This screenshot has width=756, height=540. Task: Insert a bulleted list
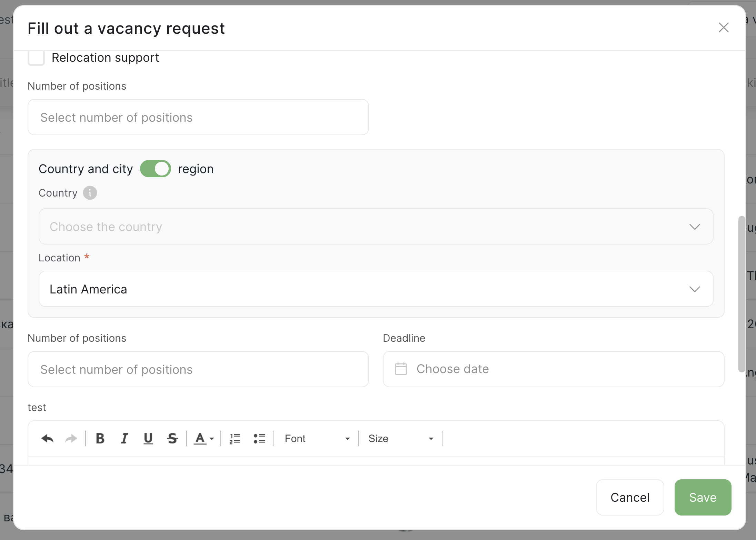pyautogui.click(x=259, y=439)
